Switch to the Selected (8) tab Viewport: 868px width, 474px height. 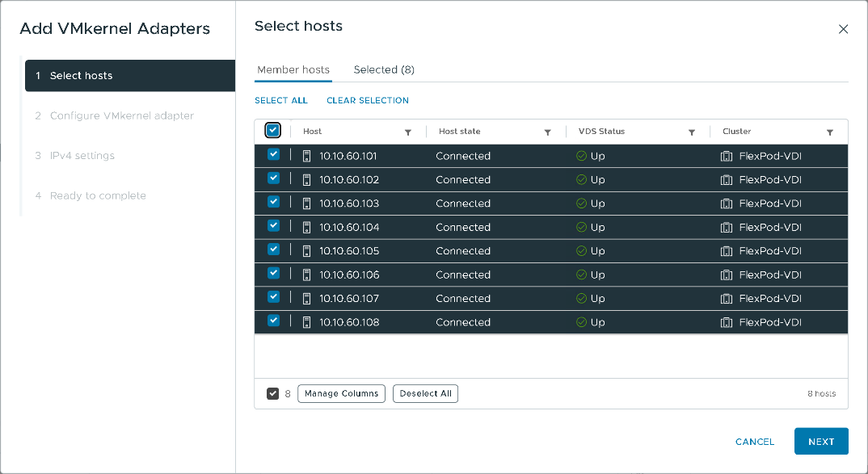(384, 69)
